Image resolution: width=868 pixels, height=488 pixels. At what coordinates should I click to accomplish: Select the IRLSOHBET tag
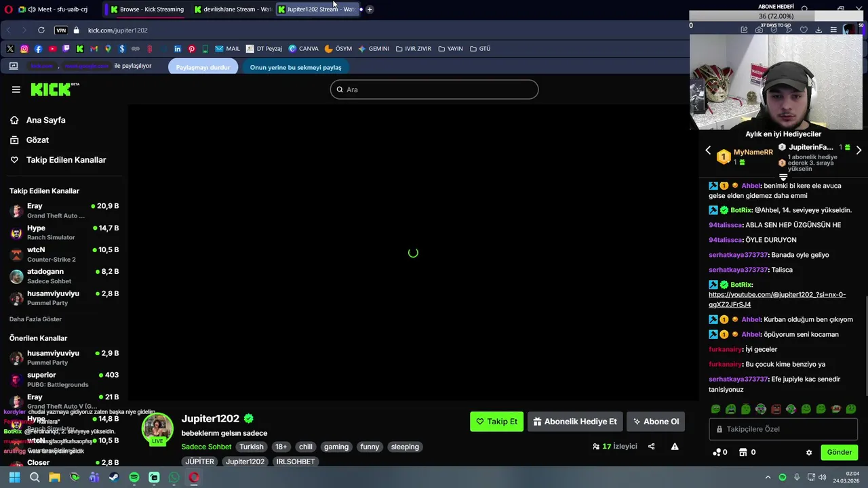tap(296, 462)
